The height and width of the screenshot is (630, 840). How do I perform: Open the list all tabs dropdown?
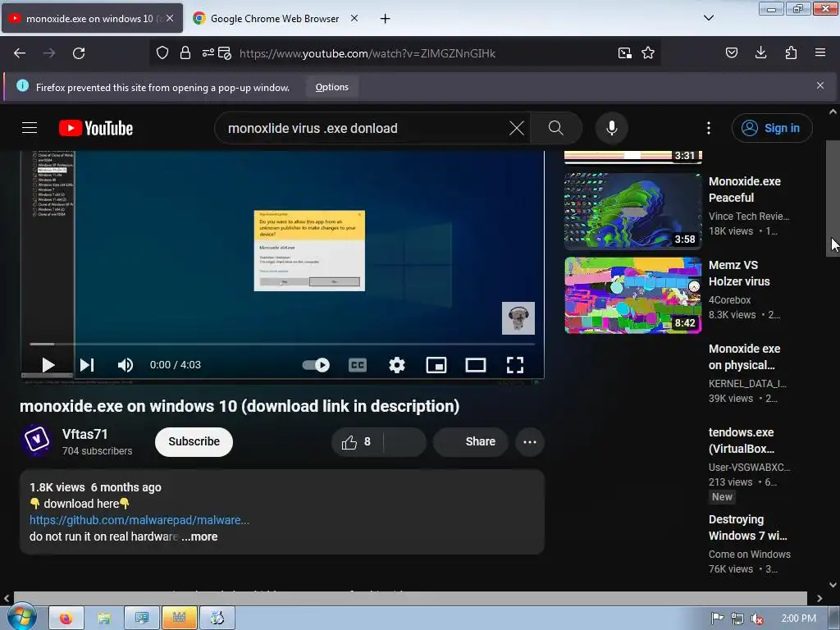point(708,18)
